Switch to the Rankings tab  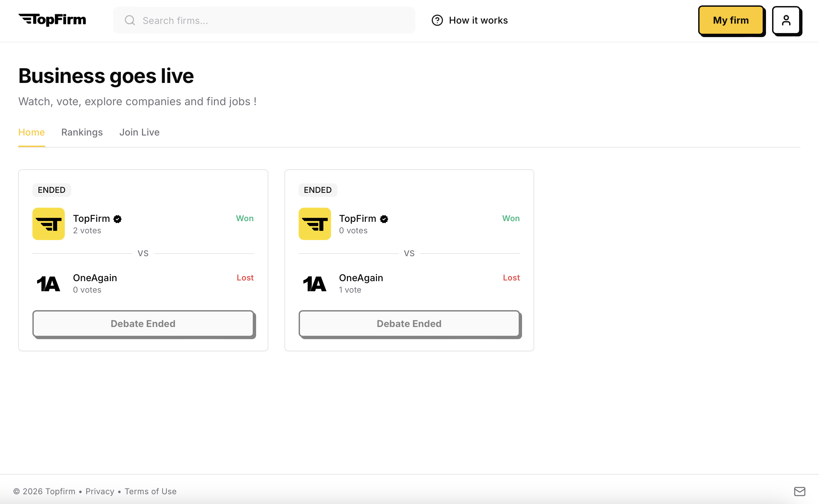click(82, 132)
